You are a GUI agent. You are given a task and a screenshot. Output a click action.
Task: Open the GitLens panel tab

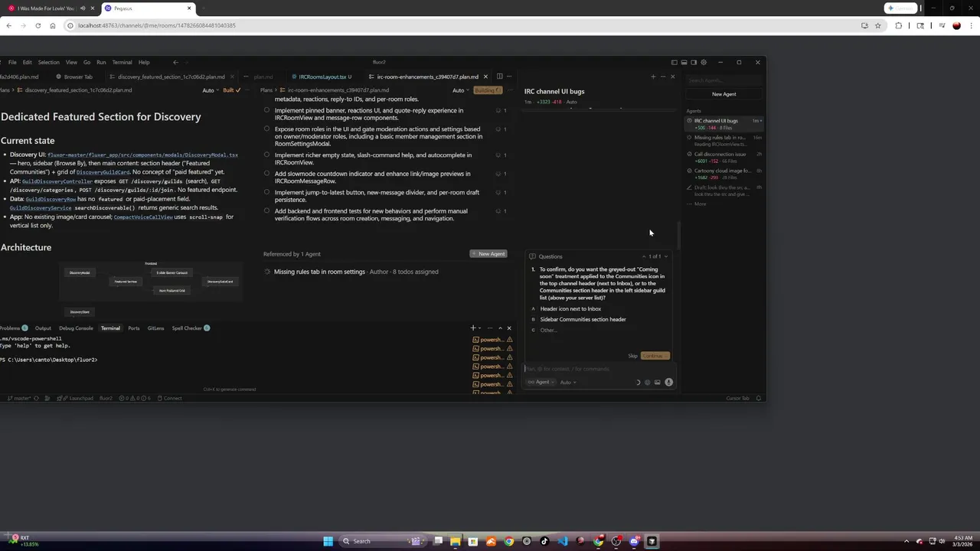click(155, 328)
